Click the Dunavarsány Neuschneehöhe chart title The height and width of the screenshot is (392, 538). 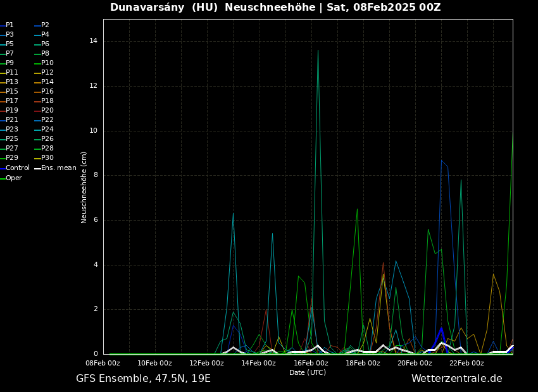point(275,8)
